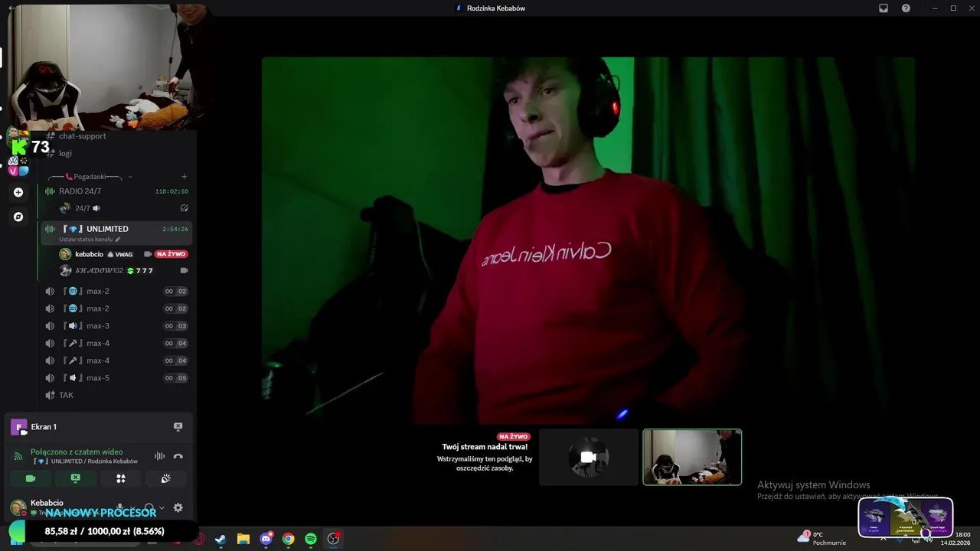Open the soundboard button

[165, 478]
